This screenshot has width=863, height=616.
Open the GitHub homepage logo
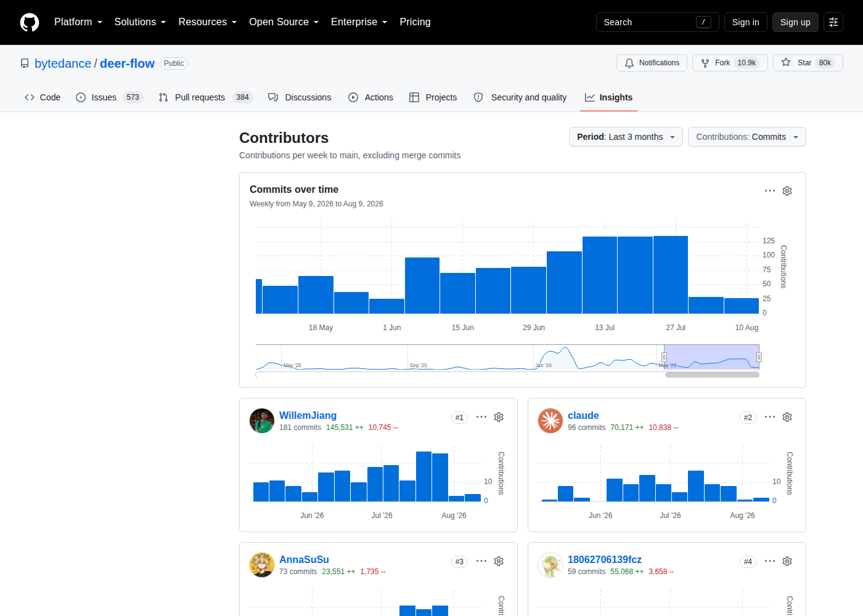coord(30,22)
